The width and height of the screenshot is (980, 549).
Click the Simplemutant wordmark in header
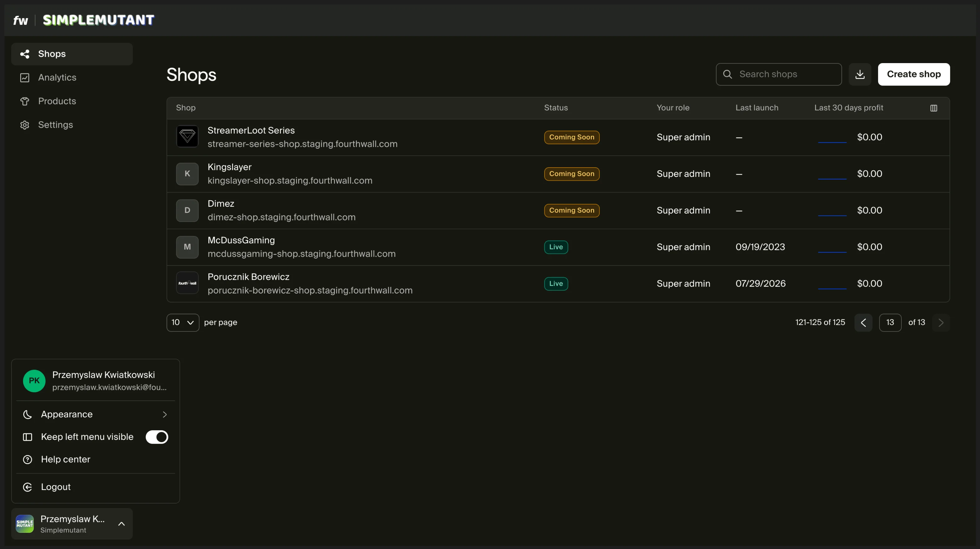point(98,20)
